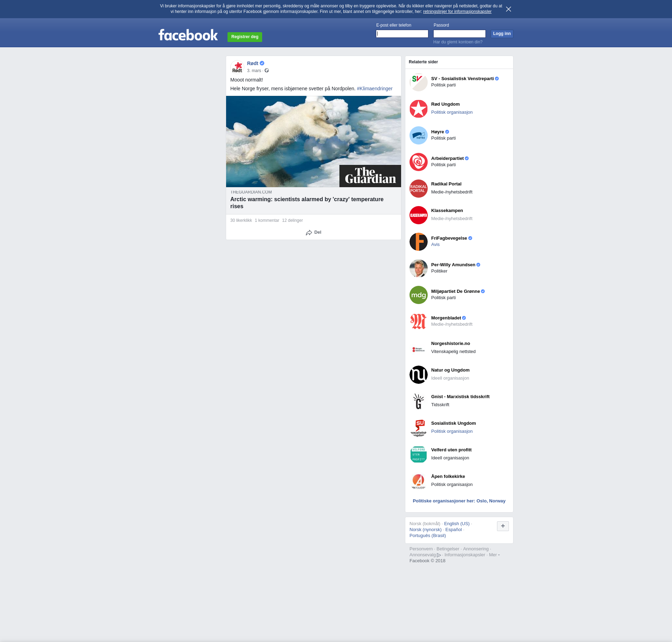Click the Rødt page profile logo
Screen dimensions: 672x642
click(x=237, y=67)
